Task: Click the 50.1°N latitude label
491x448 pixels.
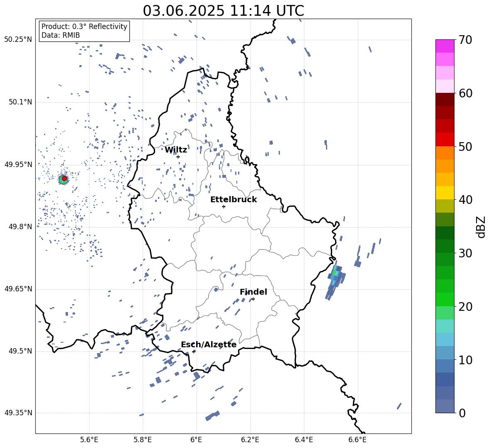Action: tap(20, 102)
